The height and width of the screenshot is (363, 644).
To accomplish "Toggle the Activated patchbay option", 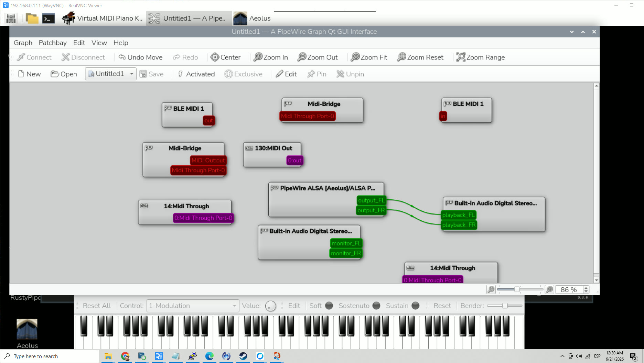I will click(196, 74).
